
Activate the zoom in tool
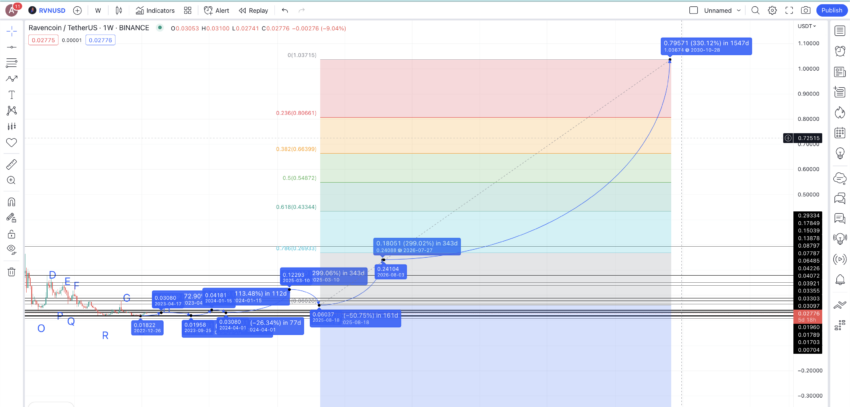pos(11,181)
